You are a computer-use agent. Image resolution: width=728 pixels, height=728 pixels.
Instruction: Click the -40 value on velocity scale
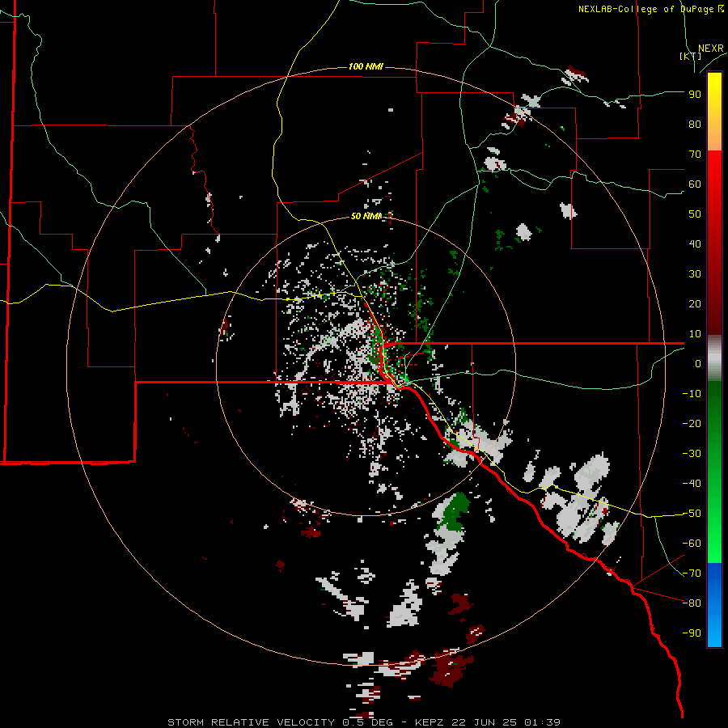coord(692,484)
